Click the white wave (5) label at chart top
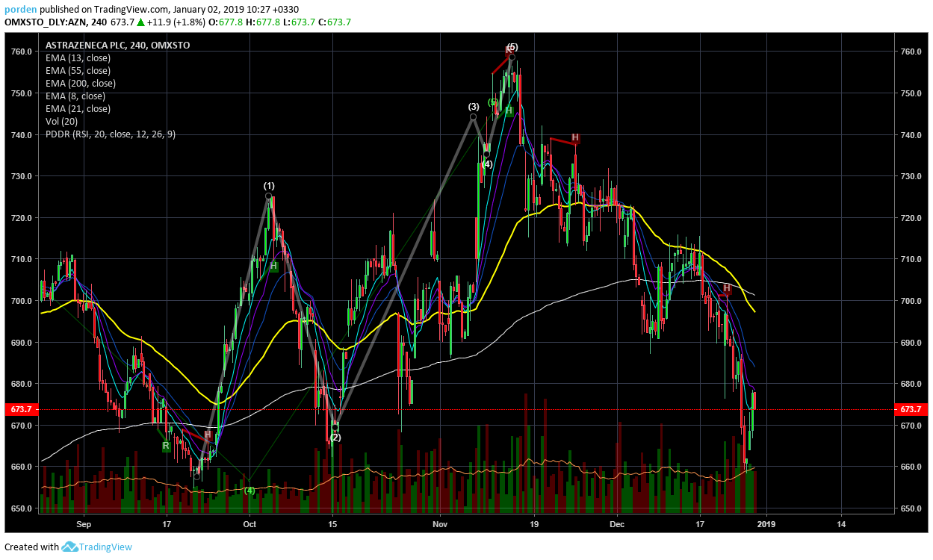Screen dimensions: 933x560 [x=512, y=47]
